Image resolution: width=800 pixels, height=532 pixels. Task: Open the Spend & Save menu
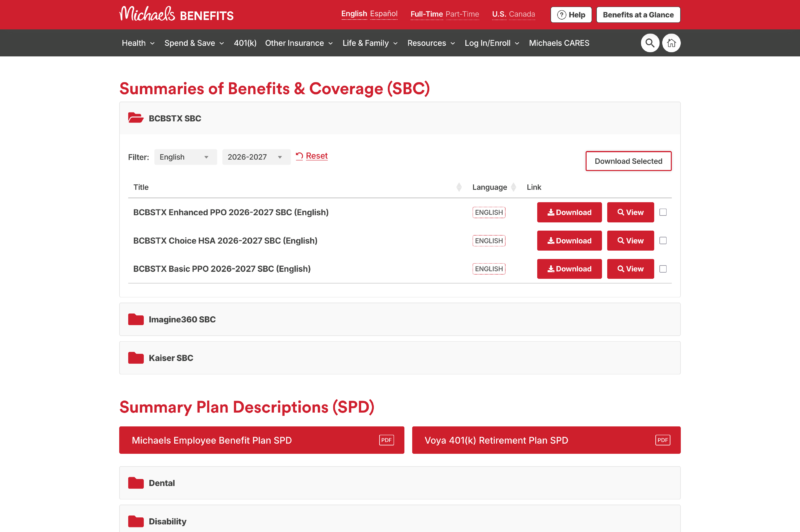tap(194, 43)
